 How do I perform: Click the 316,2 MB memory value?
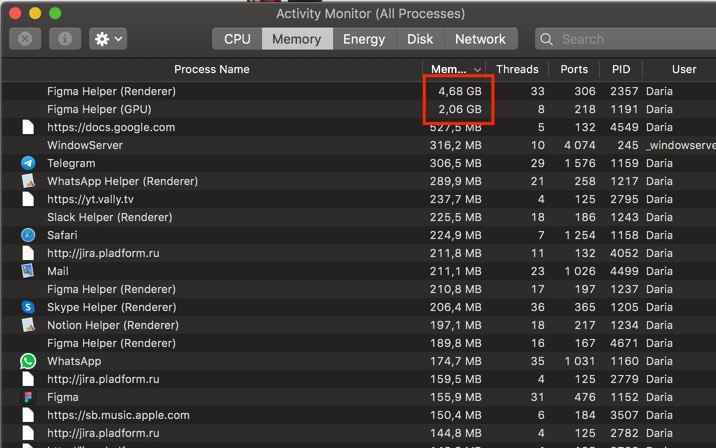pyautogui.click(x=455, y=145)
